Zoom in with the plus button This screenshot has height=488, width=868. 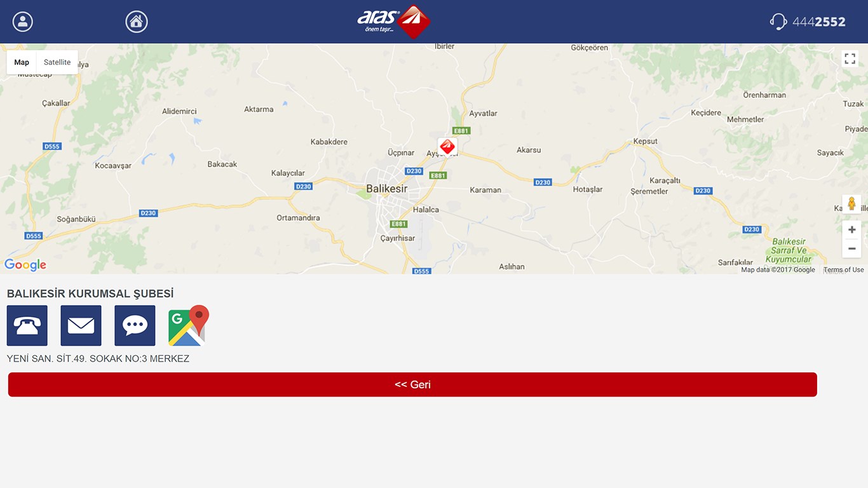(851, 229)
